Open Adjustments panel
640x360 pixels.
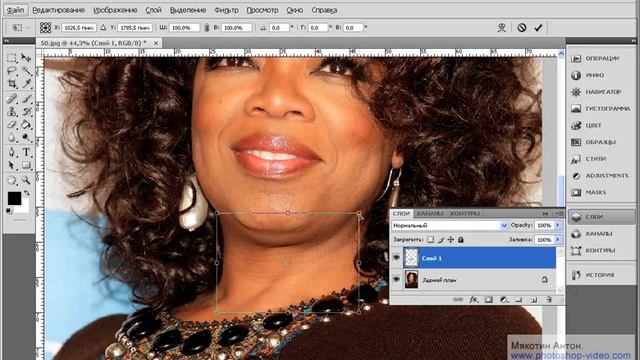601,176
